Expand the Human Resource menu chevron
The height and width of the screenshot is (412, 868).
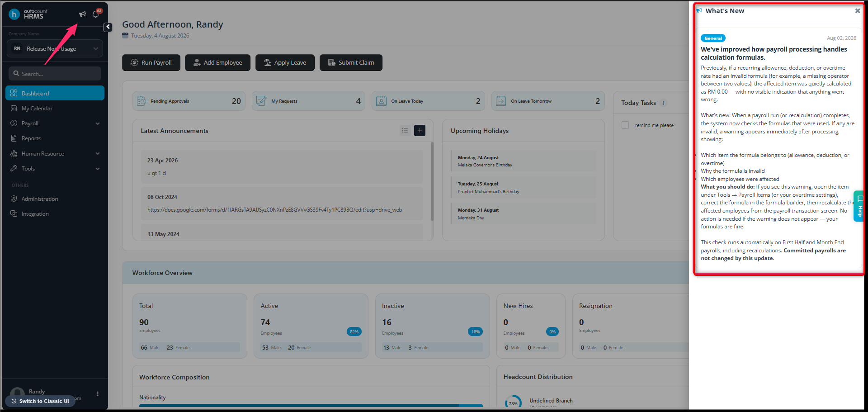coord(98,154)
